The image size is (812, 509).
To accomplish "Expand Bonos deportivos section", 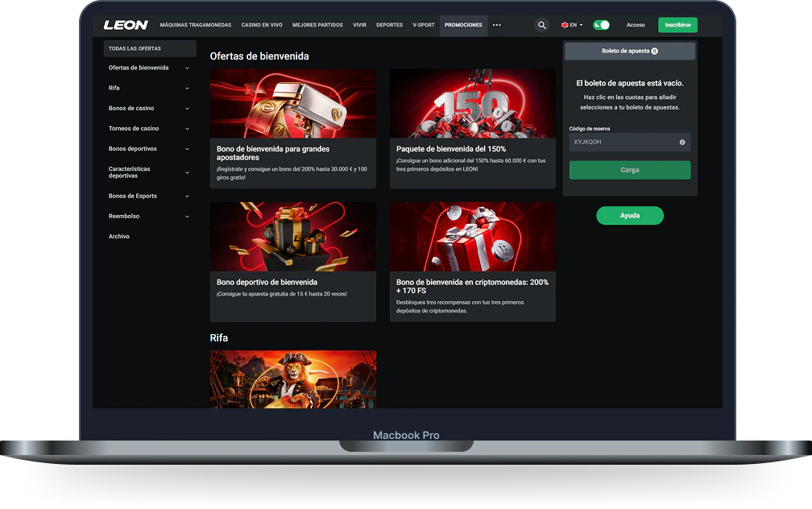I will coord(148,149).
